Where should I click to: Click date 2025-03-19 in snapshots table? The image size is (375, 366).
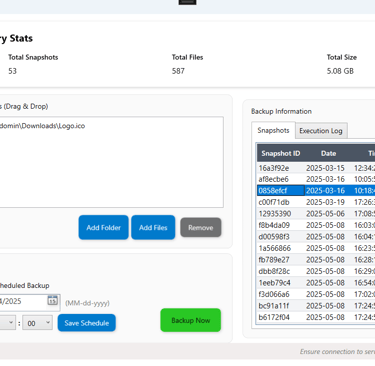pos(325,202)
